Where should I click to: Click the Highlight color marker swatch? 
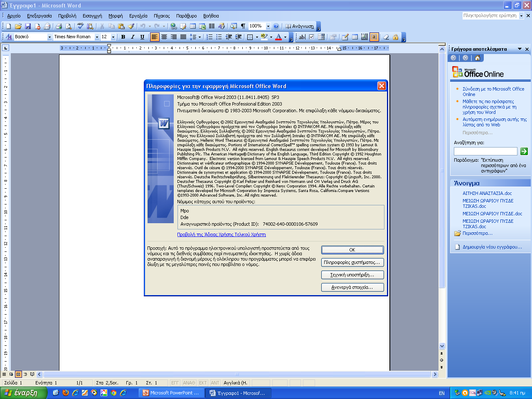point(264,37)
